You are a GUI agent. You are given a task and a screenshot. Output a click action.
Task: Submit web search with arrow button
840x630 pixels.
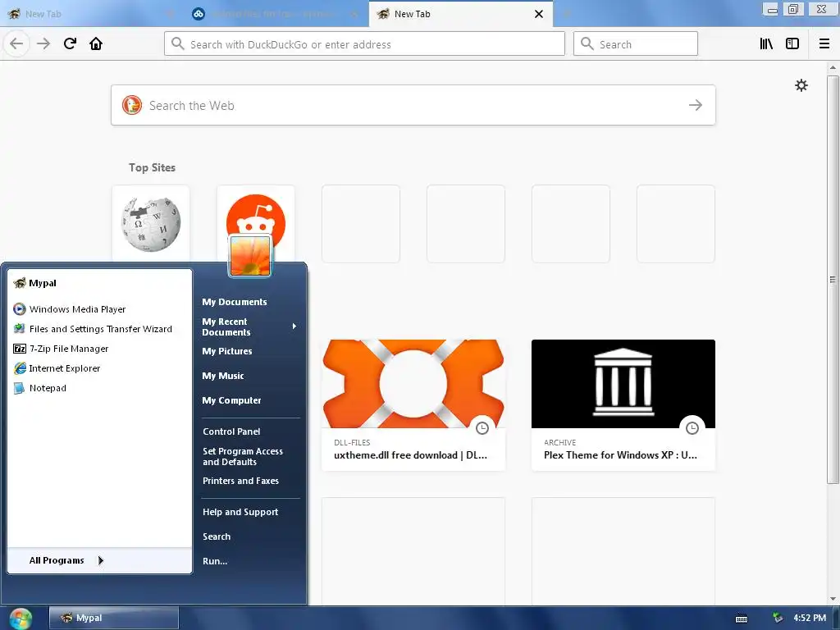click(696, 105)
